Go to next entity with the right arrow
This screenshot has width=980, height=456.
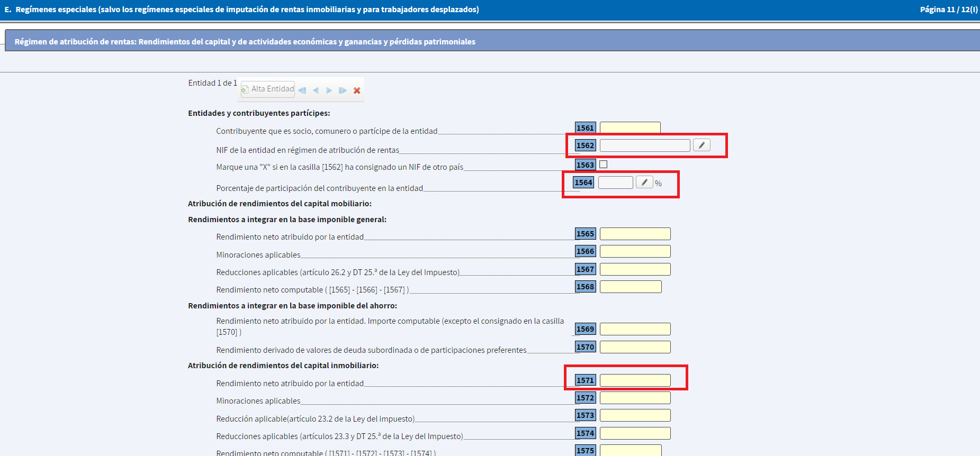(x=329, y=90)
